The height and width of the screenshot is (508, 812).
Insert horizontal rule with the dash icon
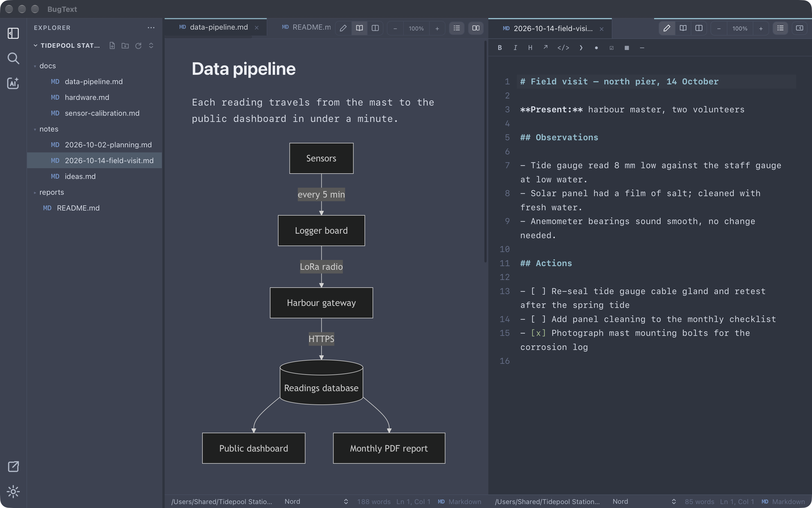[642, 48]
